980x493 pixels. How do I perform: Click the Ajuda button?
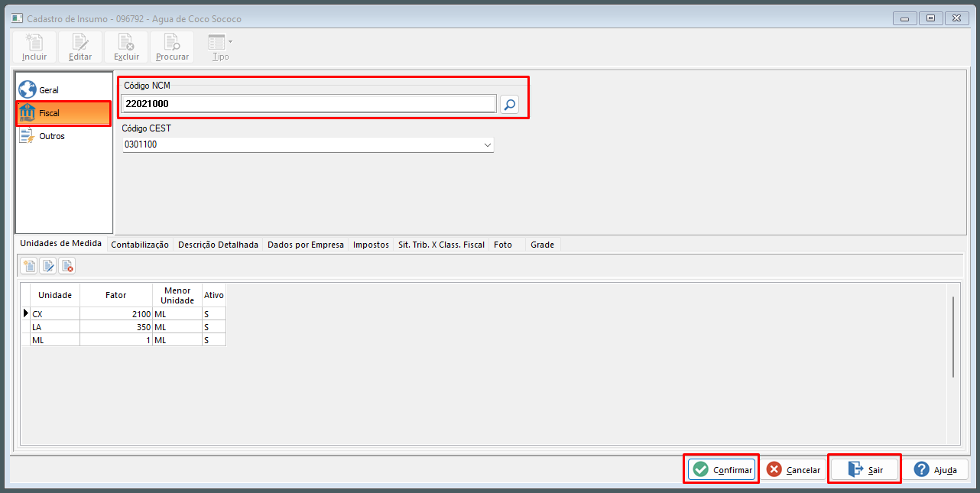click(x=936, y=469)
